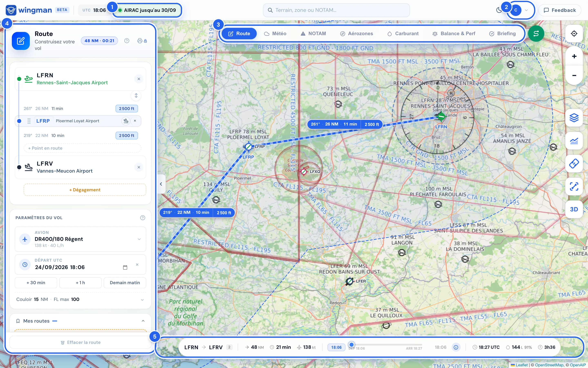Viewport: 588px width, 368px height.
Task: Click the 219° 22 NM leg label on map
Action: click(197, 212)
